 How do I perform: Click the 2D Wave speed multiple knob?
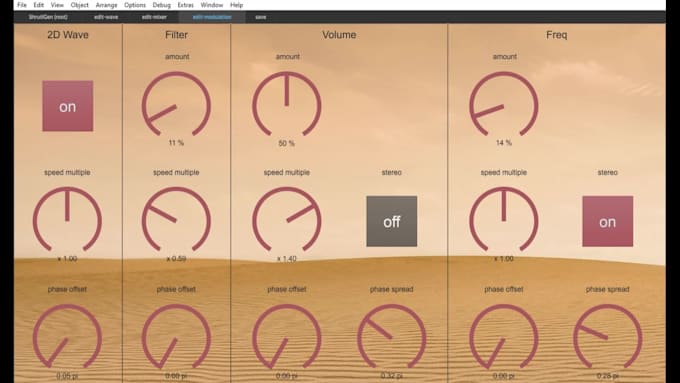click(67, 220)
